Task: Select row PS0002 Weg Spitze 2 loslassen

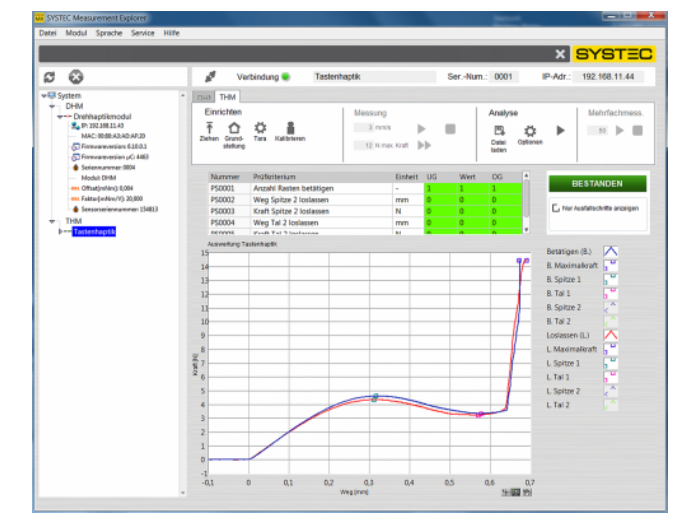Action: [x=365, y=200]
